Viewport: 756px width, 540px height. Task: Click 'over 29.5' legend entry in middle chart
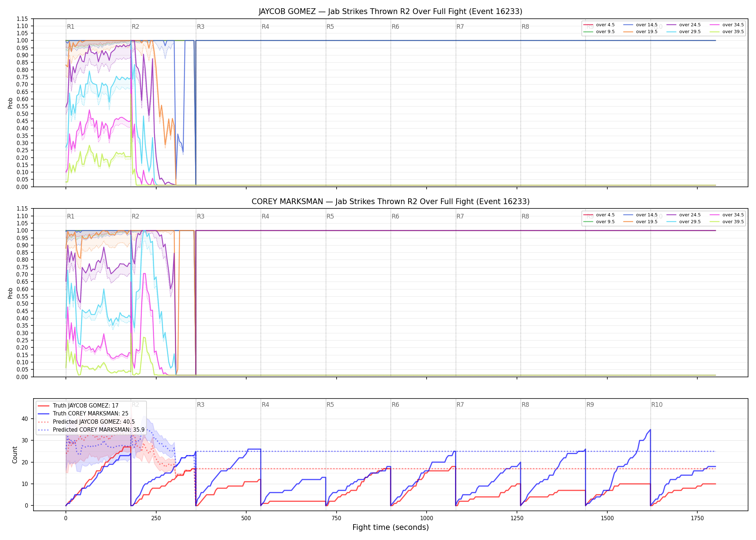tap(684, 222)
